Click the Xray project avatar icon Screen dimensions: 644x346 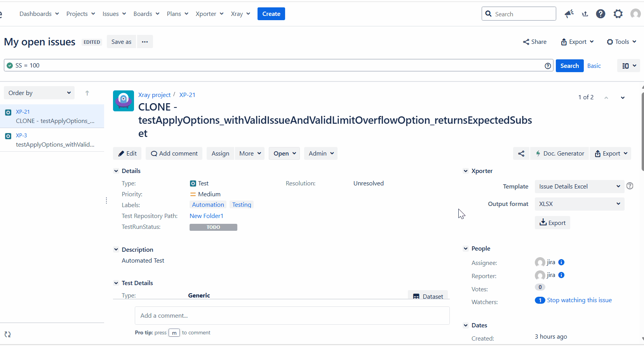pos(124,101)
